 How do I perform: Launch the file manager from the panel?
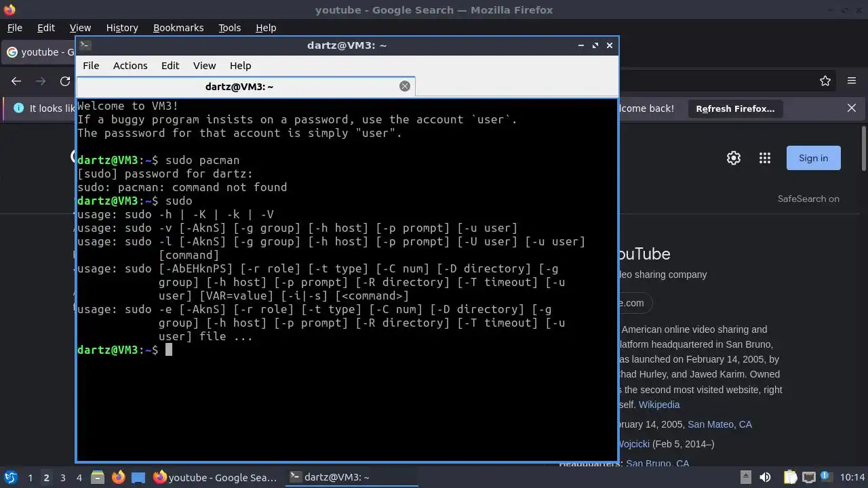point(97,477)
